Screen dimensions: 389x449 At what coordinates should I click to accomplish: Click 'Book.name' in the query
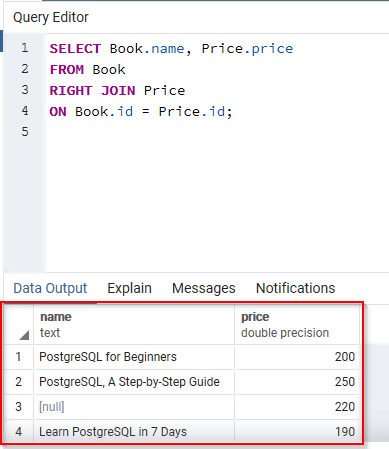click(147, 49)
